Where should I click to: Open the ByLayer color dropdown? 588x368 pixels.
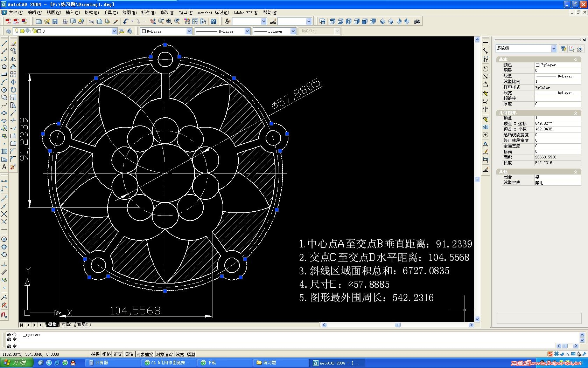click(189, 31)
